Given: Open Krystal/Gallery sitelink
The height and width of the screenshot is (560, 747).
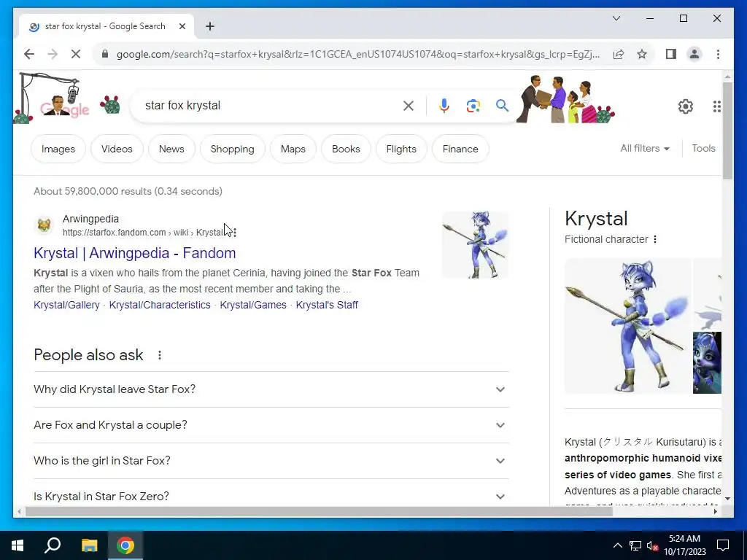Looking at the screenshot, I should 66,305.
